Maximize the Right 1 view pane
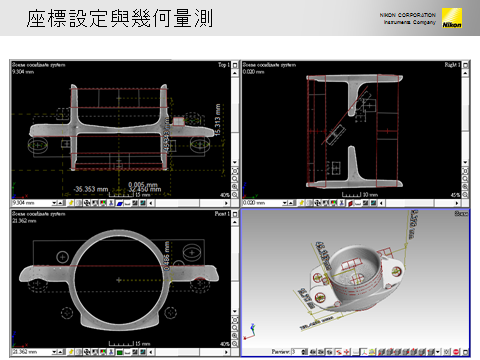This screenshot has height=360, width=480. (466, 65)
